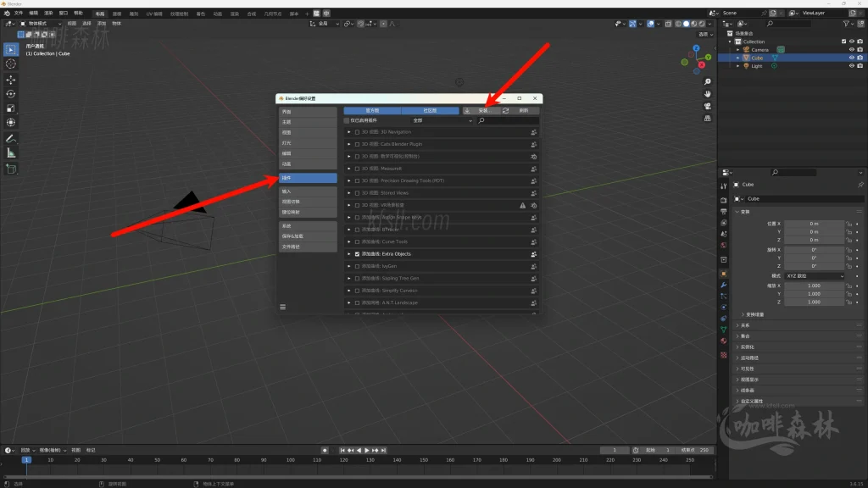The image size is (868, 488).
Task: Pick the Measure tool in left toolbar
Action: pyautogui.click(x=11, y=153)
